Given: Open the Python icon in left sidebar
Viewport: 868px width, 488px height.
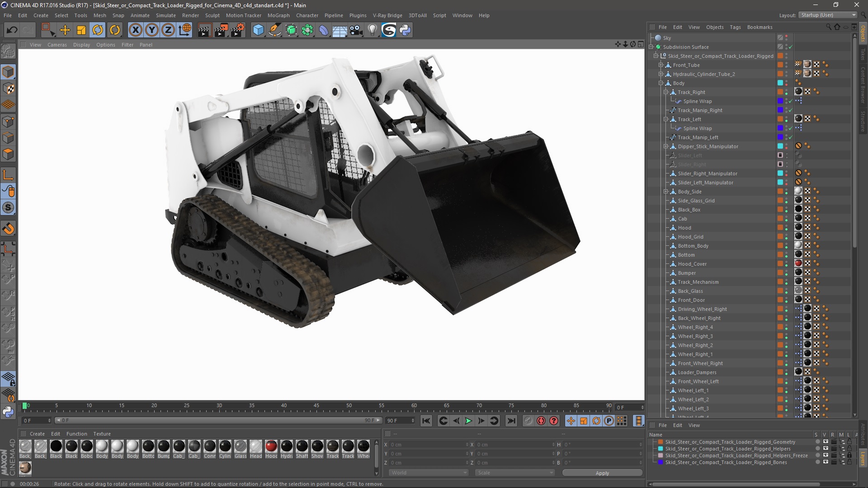Looking at the screenshot, I should [x=8, y=412].
